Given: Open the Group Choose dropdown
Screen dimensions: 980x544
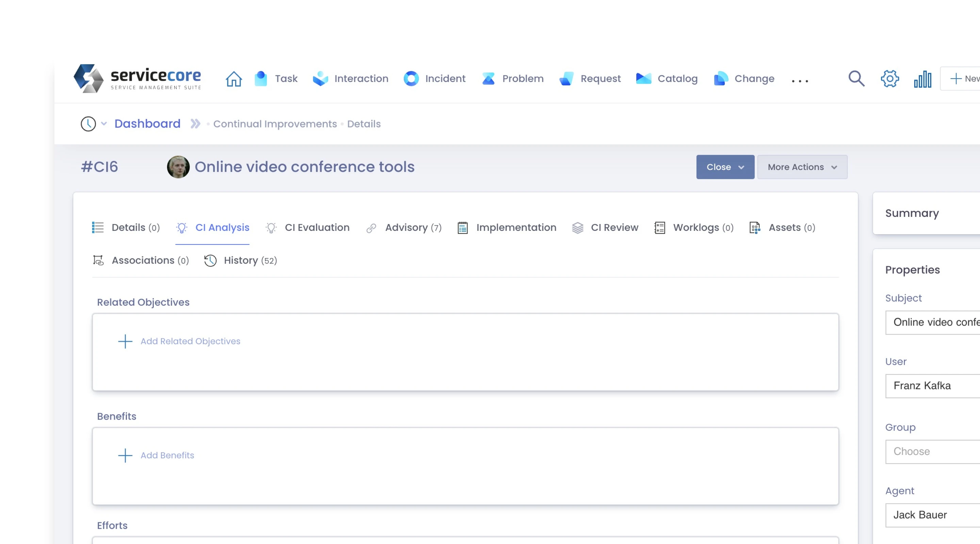Looking at the screenshot, I should pos(932,452).
